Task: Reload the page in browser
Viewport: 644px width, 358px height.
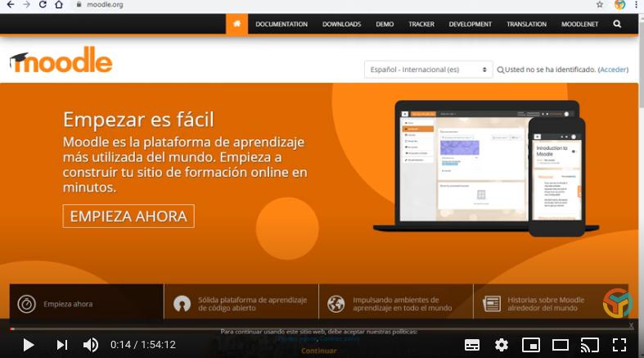Action: tap(43, 4)
